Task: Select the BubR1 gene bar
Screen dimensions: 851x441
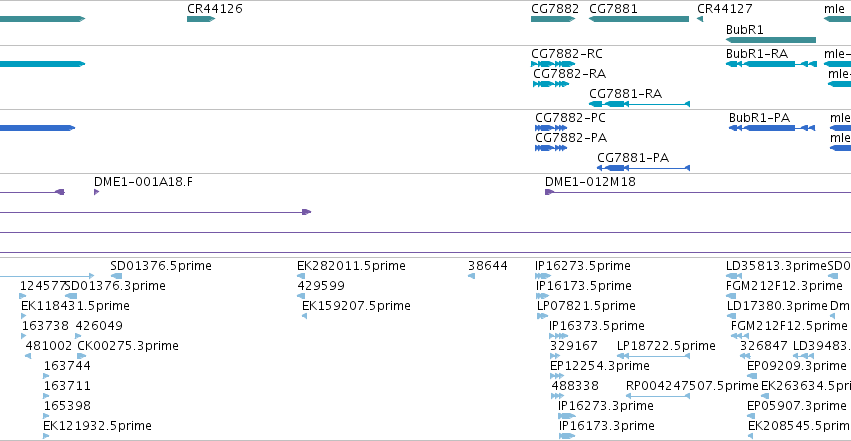Action: coord(771,40)
